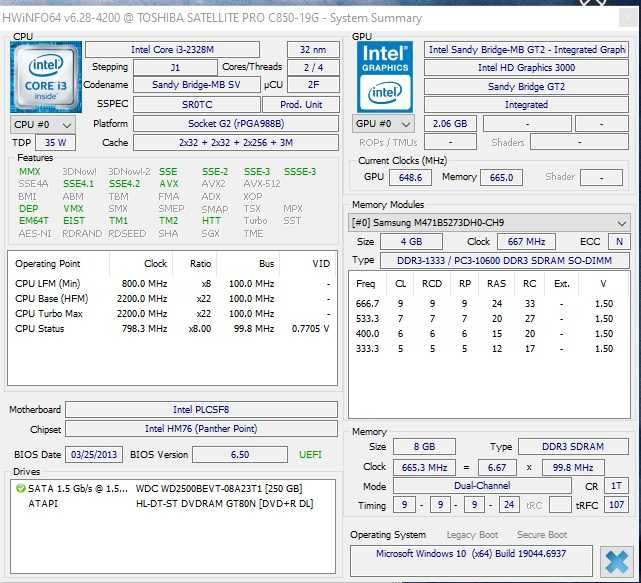Click the 2.06 GB GPU memory value
The image size is (641, 583).
pyautogui.click(x=450, y=123)
